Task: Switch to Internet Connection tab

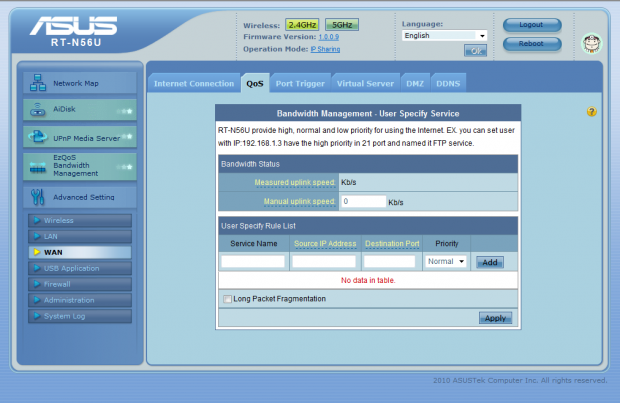Action: point(194,83)
